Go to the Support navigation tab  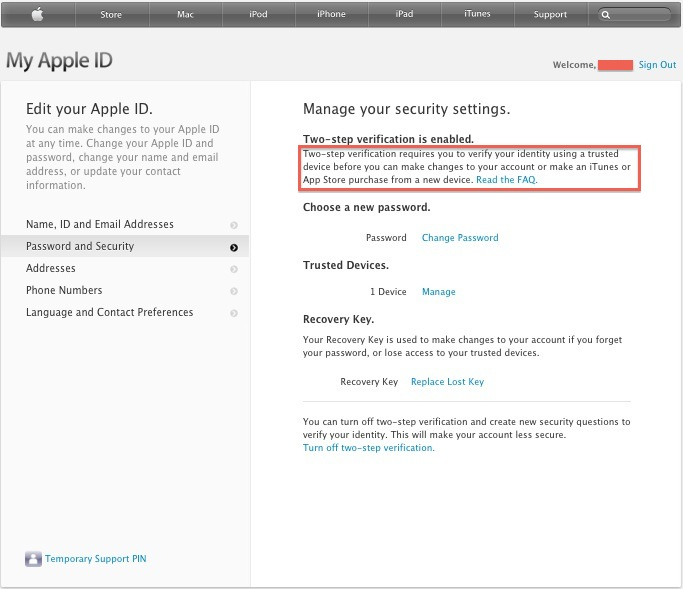551,14
